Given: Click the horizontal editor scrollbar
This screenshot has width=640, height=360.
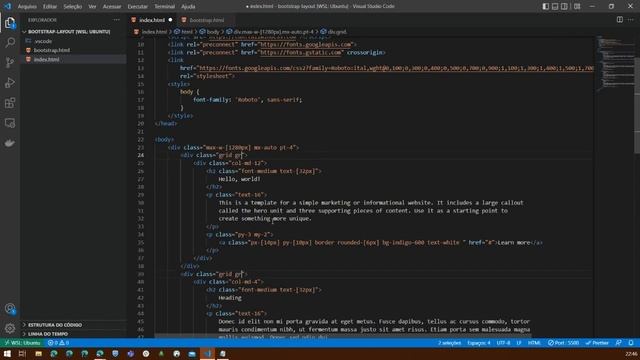Looking at the screenshot, I should click(343, 336).
